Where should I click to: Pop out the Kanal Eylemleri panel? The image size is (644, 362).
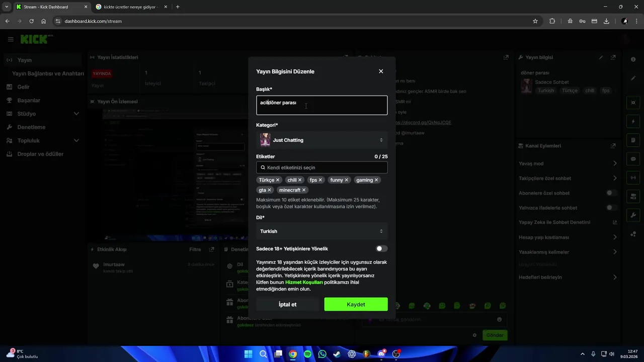point(613,146)
